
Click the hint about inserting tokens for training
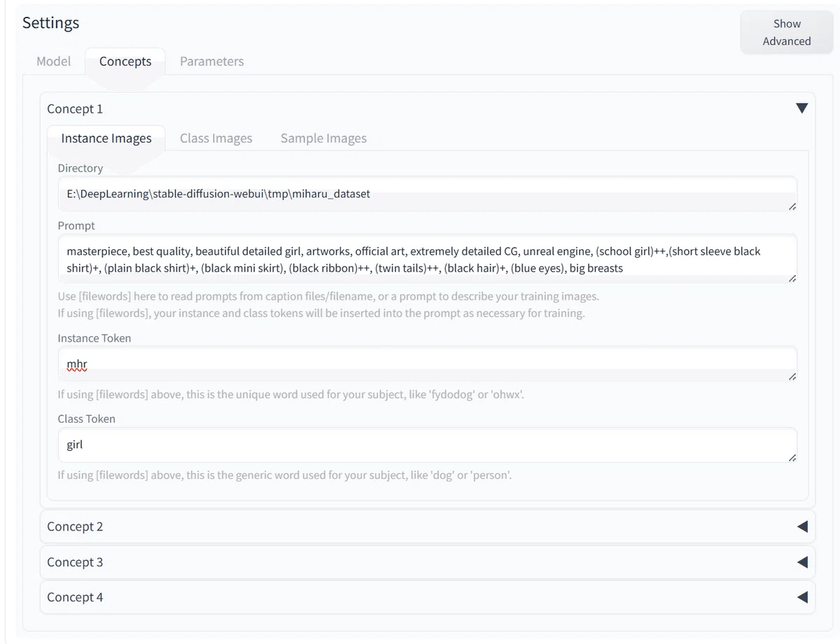point(321,313)
